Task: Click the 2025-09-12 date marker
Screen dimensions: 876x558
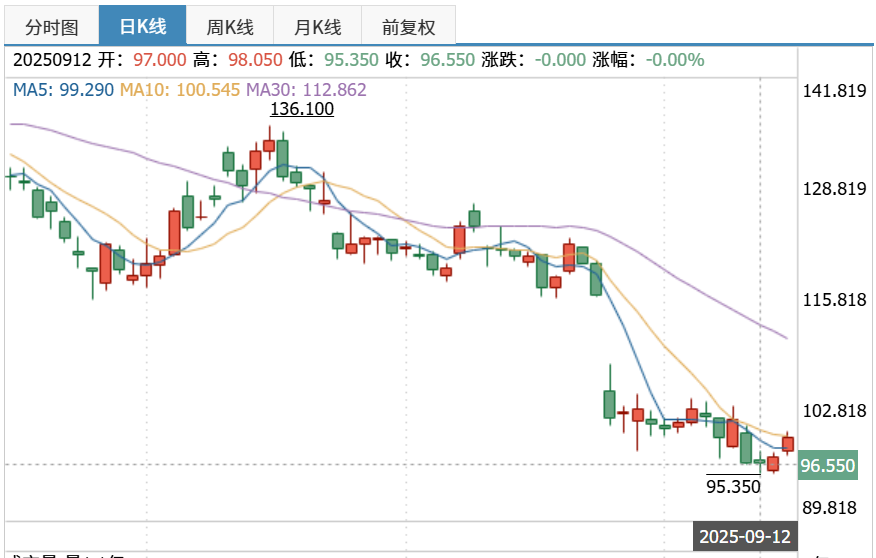Action: (745, 536)
